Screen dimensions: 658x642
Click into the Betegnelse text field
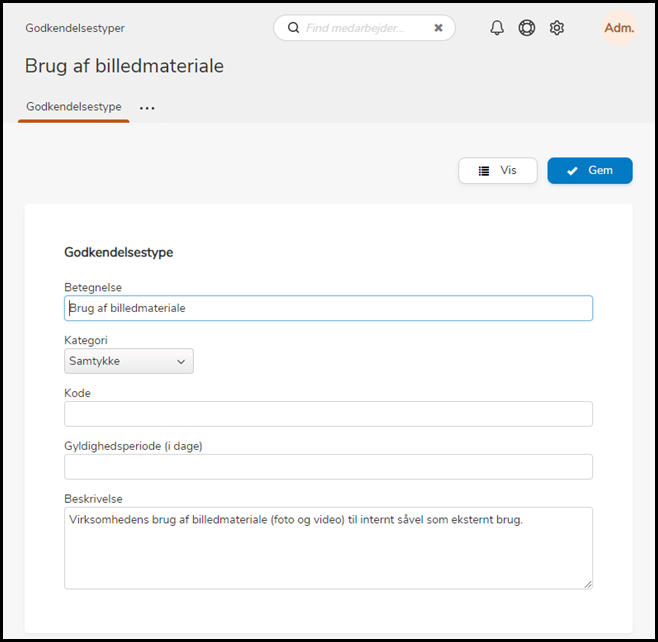coord(328,308)
